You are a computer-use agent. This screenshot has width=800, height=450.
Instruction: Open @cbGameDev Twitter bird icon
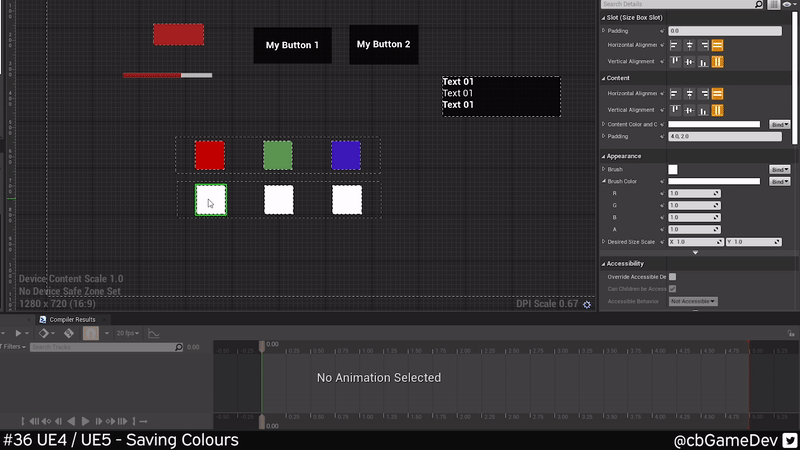pyautogui.click(x=789, y=440)
